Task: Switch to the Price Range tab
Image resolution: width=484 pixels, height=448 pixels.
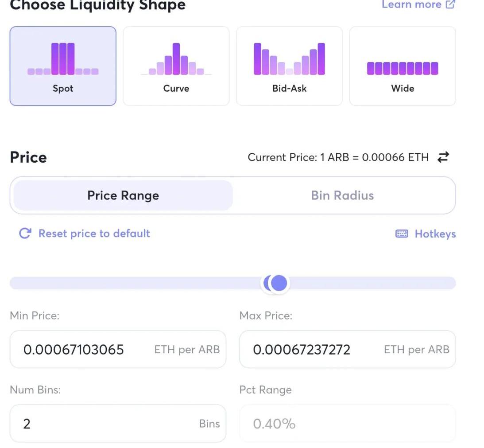Action: pyautogui.click(x=123, y=195)
